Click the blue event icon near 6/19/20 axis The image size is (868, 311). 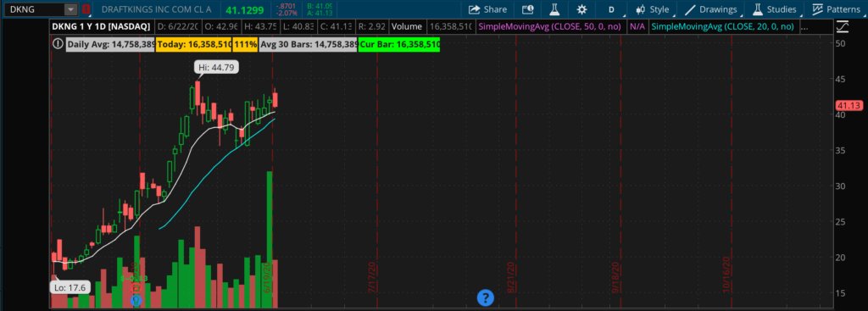coord(136,301)
